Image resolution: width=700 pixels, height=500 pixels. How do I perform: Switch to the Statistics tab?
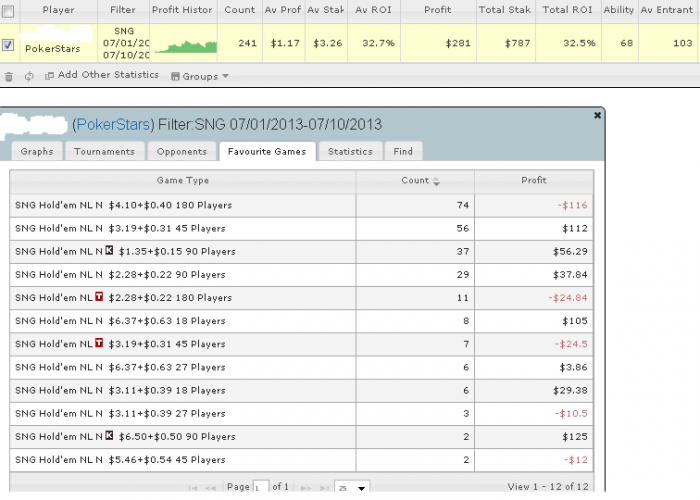350,151
